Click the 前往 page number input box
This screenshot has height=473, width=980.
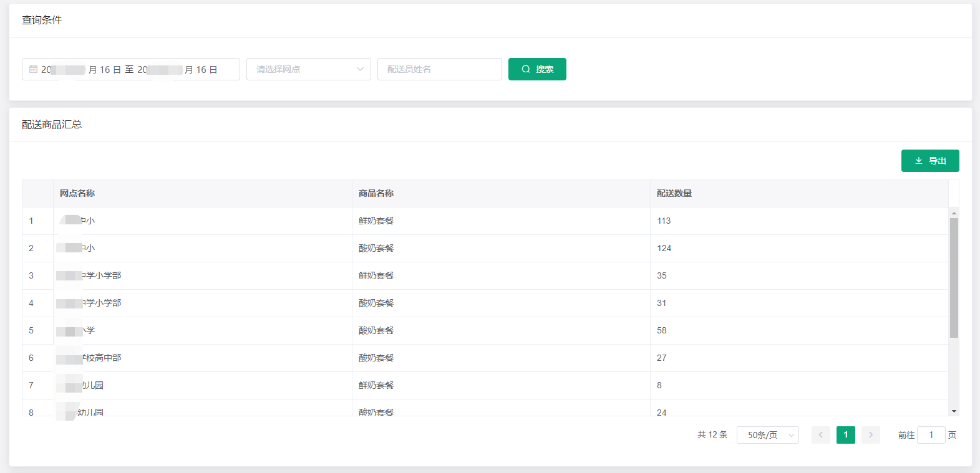click(931, 435)
